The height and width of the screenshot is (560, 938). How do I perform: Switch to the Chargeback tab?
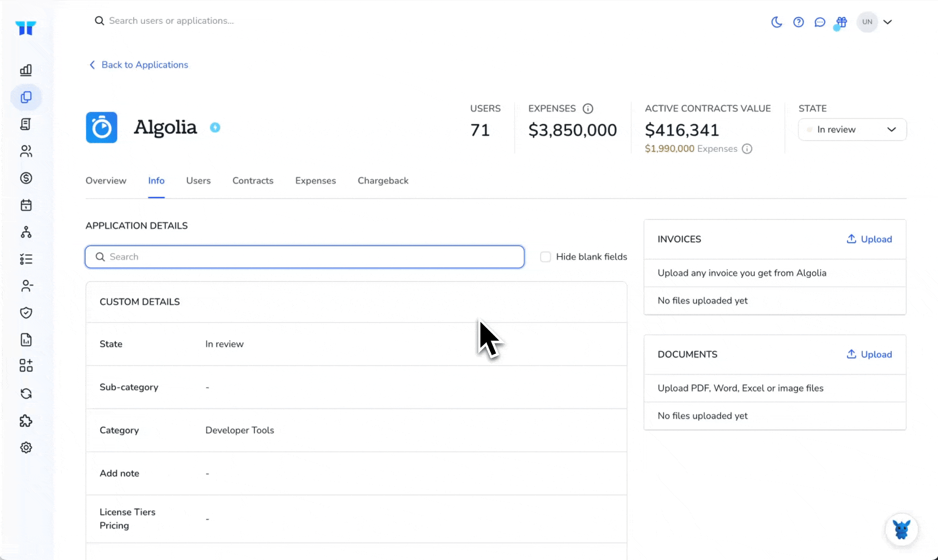point(383,180)
